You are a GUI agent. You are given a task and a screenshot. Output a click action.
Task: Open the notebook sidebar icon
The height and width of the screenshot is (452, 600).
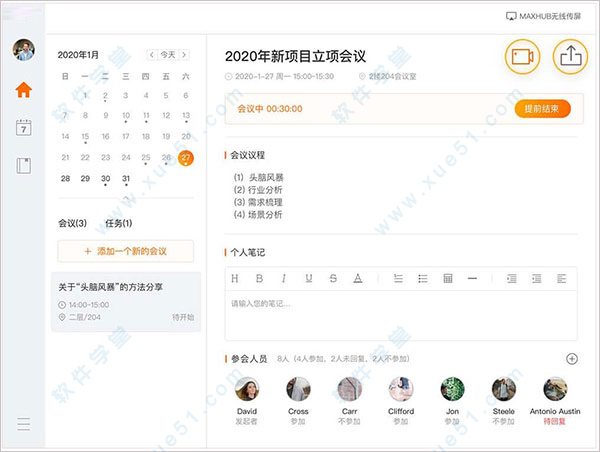click(23, 166)
